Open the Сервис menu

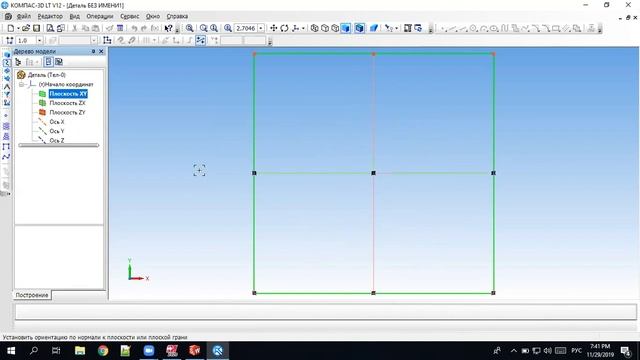point(130,16)
